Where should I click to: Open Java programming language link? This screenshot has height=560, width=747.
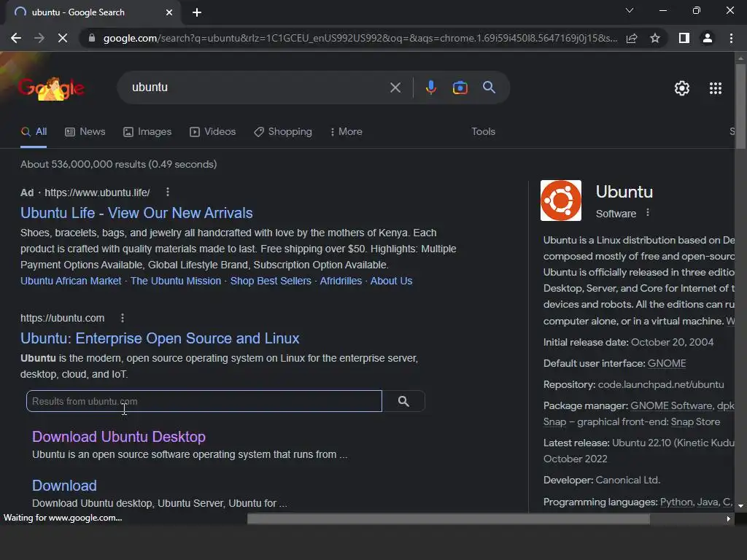click(708, 502)
